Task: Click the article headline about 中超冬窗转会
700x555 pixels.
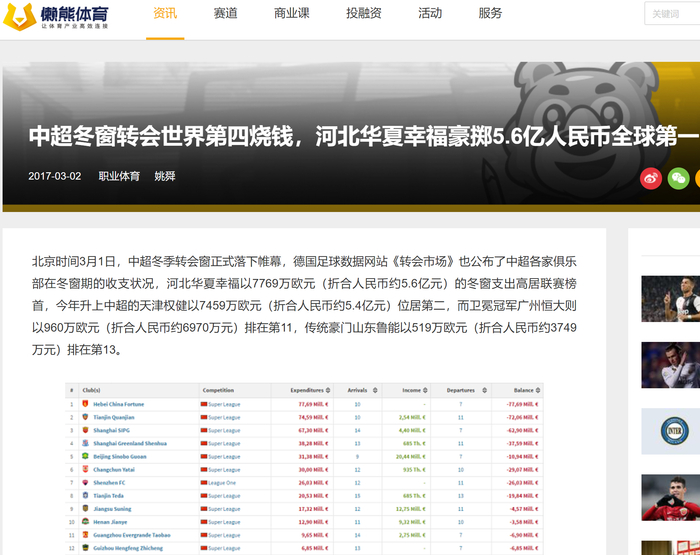Action: (363, 136)
